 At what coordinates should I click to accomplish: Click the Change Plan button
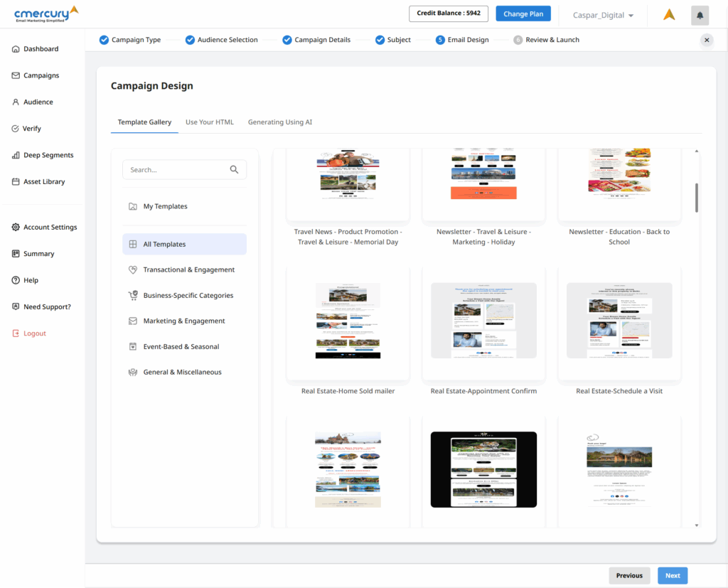pos(523,14)
